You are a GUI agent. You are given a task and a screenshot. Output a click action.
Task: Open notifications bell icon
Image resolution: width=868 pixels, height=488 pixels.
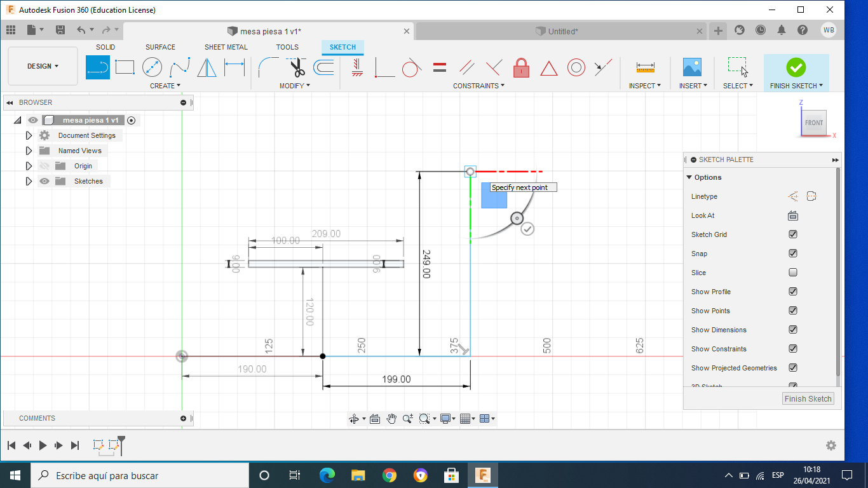pos(782,30)
